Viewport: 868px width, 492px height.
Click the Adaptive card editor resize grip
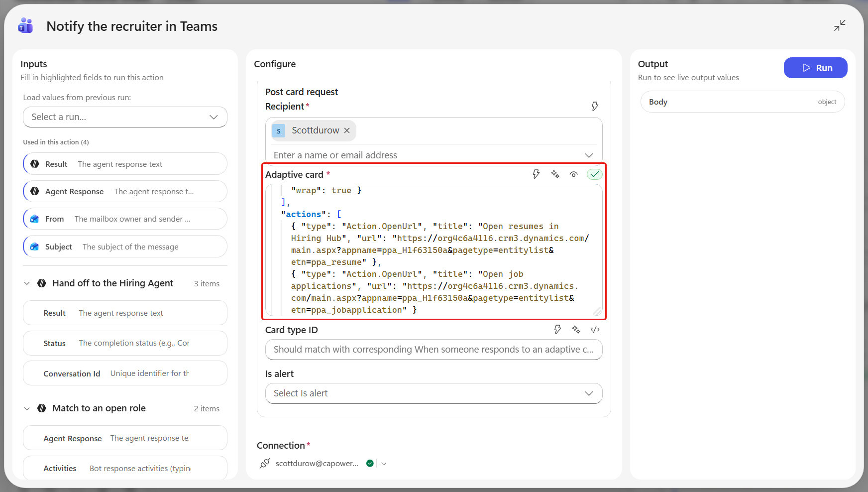(598, 311)
